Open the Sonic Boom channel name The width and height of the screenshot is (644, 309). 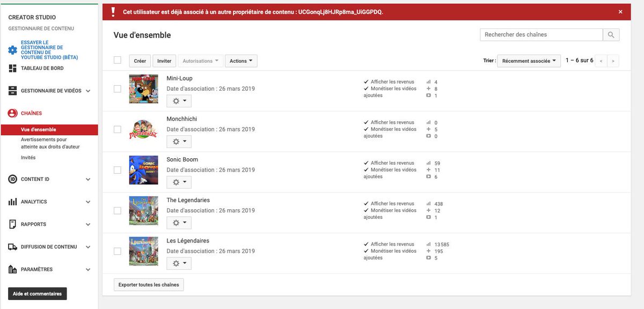[182, 159]
